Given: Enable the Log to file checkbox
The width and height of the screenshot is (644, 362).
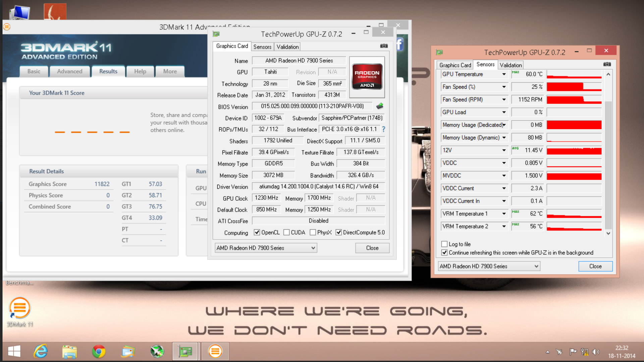Looking at the screenshot, I should point(444,244).
